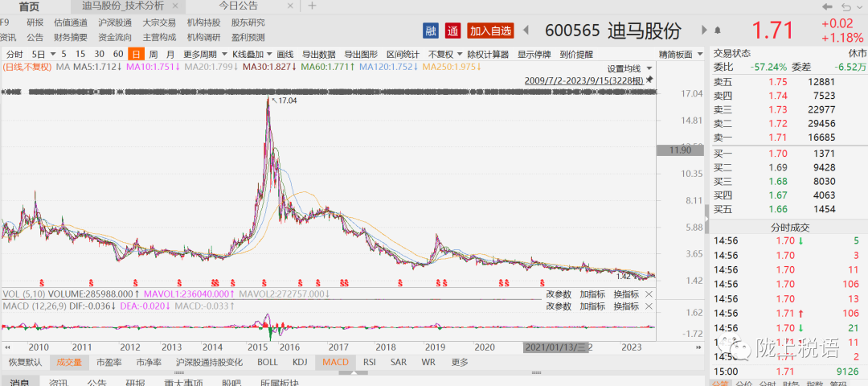Click the 2021/01/13 date cursor label
The height and width of the screenshot is (386, 868).
coord(555,347)
